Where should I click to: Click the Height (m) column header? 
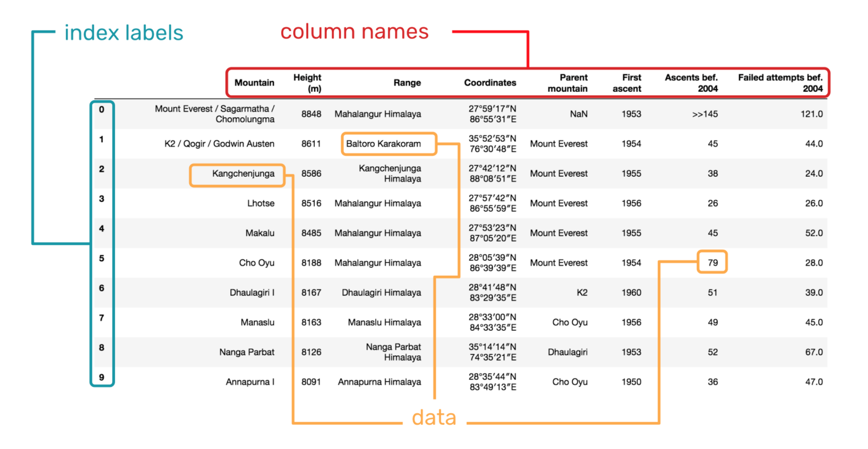(307, 83)
